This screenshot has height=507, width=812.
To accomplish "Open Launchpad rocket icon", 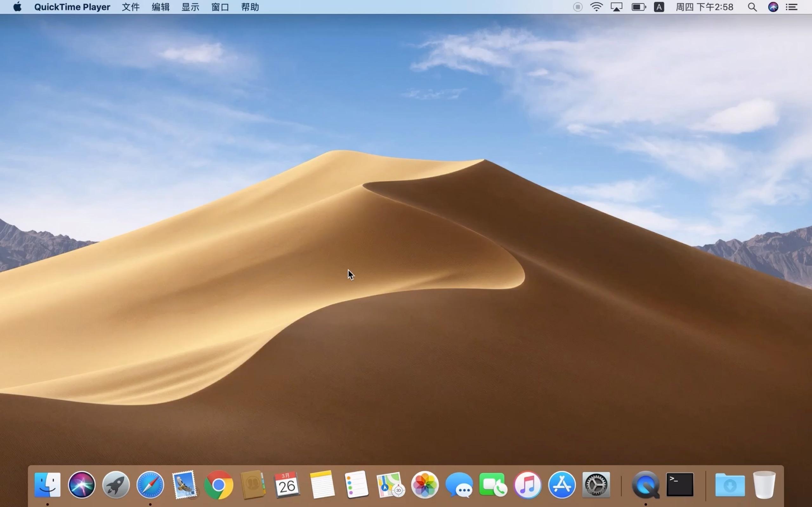I will tap(116, 485).
